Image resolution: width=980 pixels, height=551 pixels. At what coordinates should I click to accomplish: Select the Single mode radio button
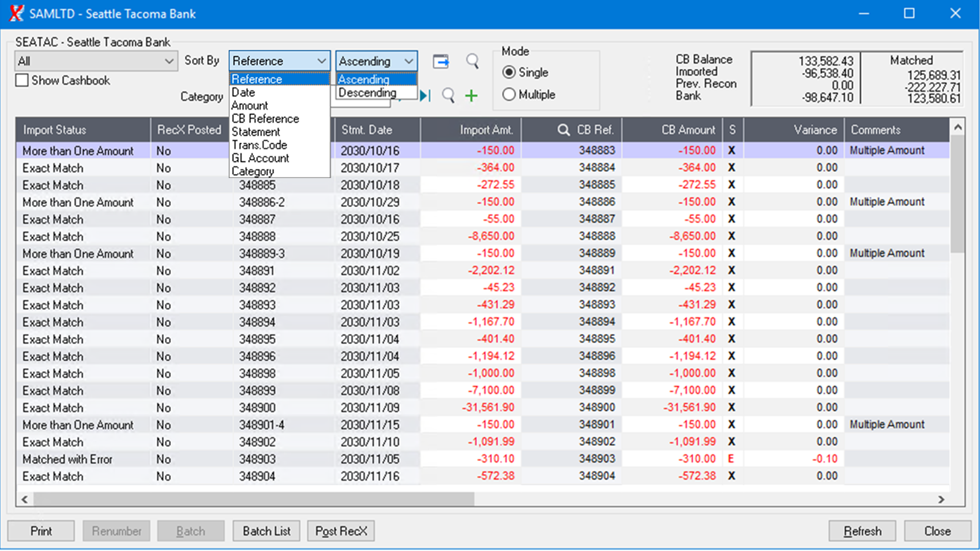pos(509,72)
